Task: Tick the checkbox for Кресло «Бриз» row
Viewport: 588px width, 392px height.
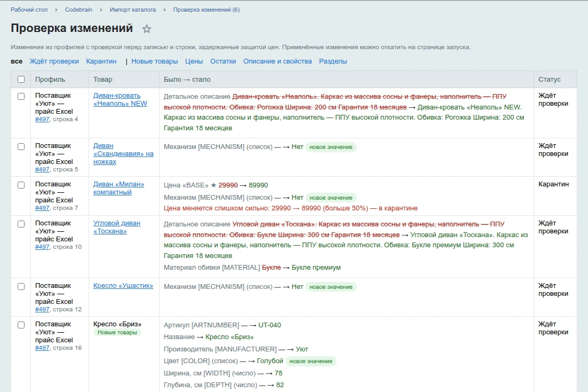Action: (x=21, y=325)
